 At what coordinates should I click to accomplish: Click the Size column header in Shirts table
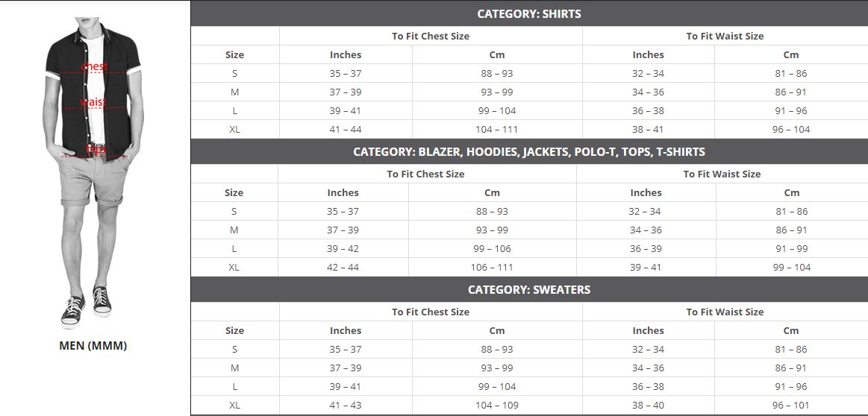coord(234,54)
